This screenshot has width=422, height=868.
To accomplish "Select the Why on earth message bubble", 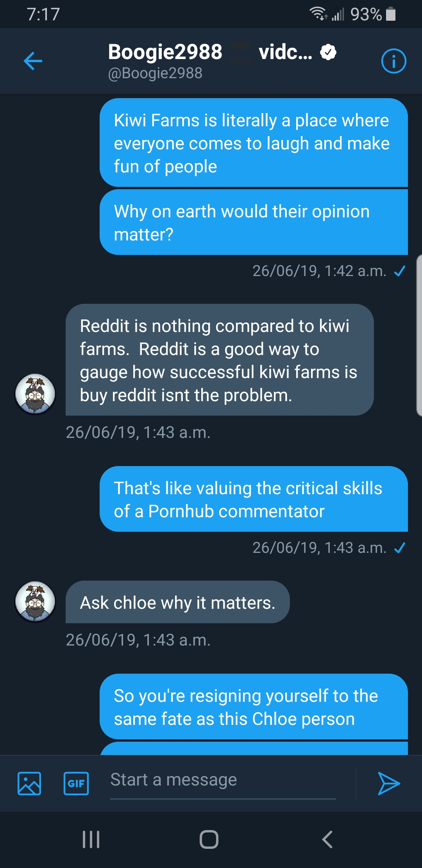I will [x=254, y=222].
